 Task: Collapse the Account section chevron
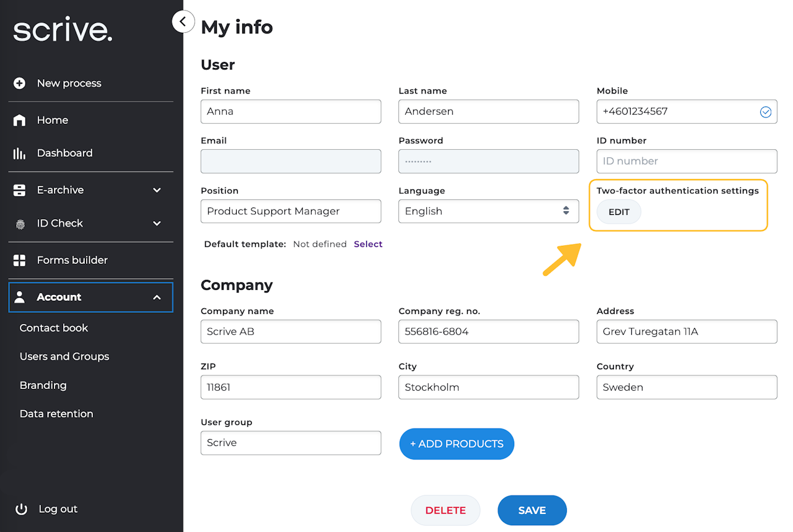coord(157,297)
